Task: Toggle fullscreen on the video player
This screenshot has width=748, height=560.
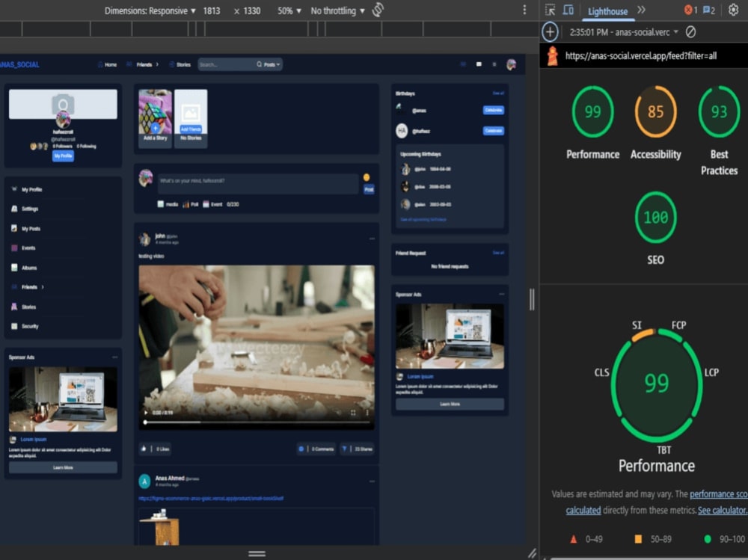Action: [353, 413]
